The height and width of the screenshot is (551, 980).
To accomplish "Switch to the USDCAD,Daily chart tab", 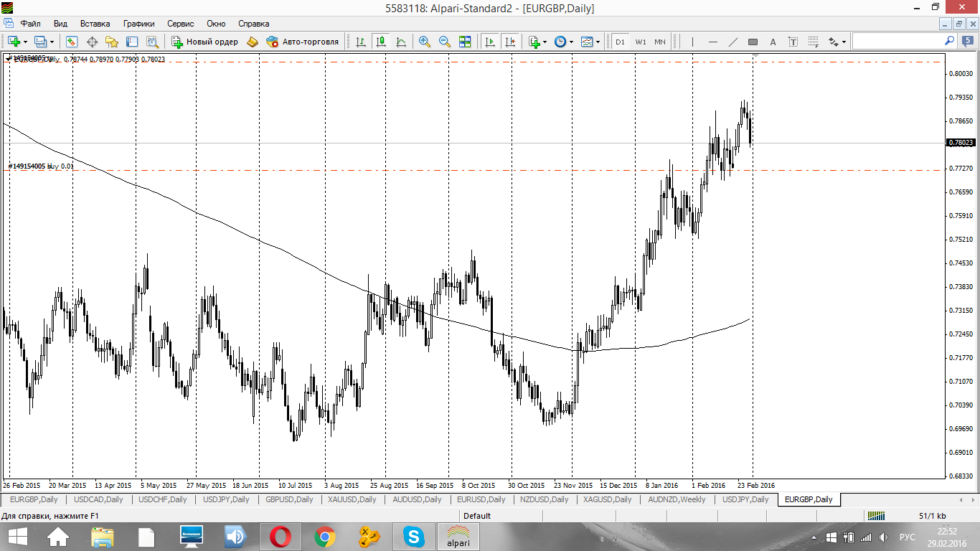I will (98, 499).
